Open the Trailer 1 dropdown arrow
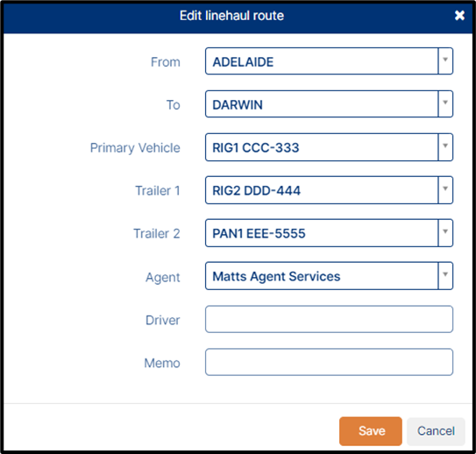Screen dimensions: 476x454 (x=445, y=190)
